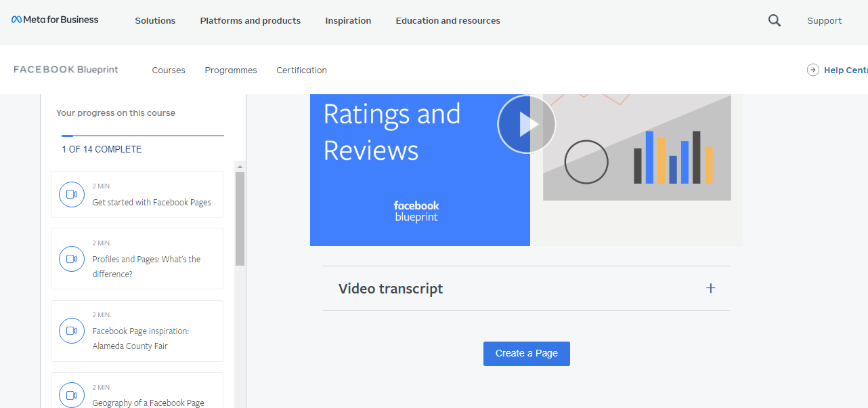Image resolution: width=868 pixels, height=408 pixels.
Task: Expand the Video transcript plus icon
Action: 711,288
